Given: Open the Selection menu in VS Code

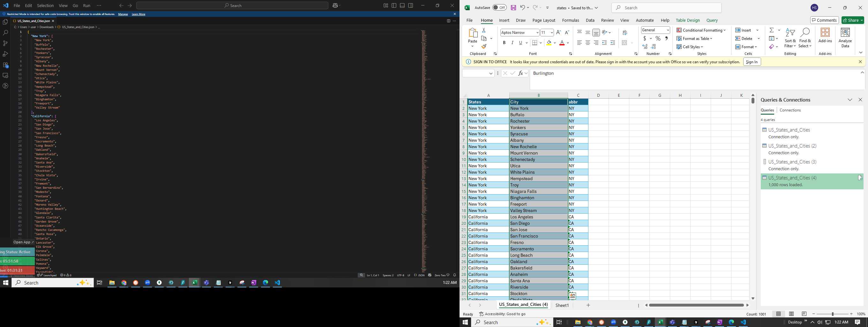Looking at the screenshot, I should point(45,5).
